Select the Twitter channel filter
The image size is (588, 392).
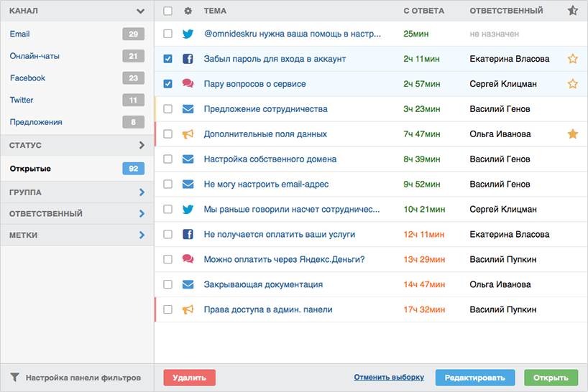click(22, 100)
